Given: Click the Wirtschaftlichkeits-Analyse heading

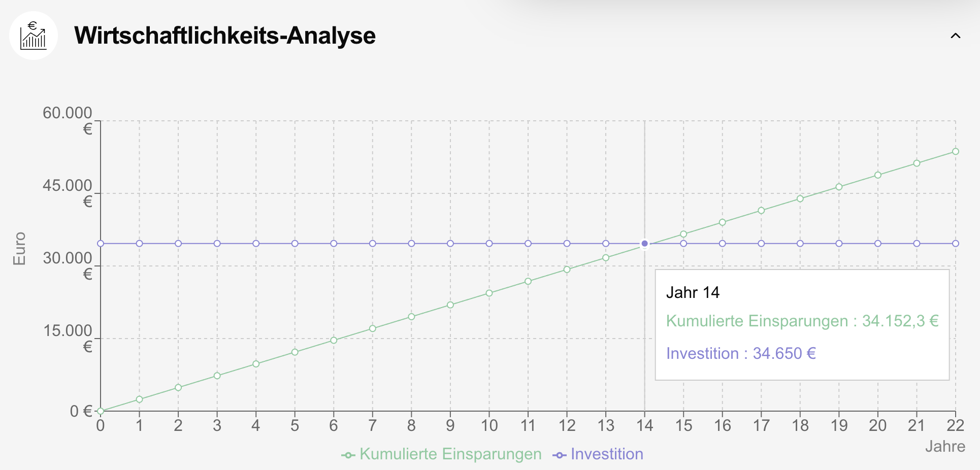Looking at the screenshot, I should pos(225,36).
